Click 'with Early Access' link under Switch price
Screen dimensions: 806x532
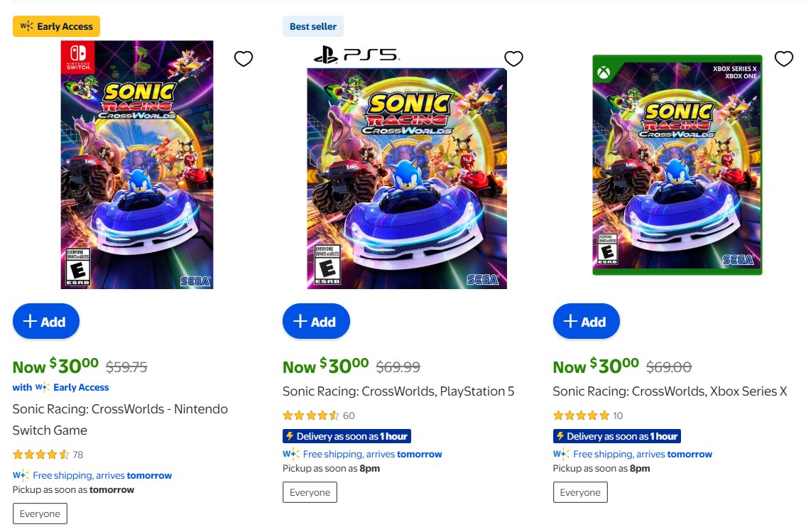[x=61, y=387]
